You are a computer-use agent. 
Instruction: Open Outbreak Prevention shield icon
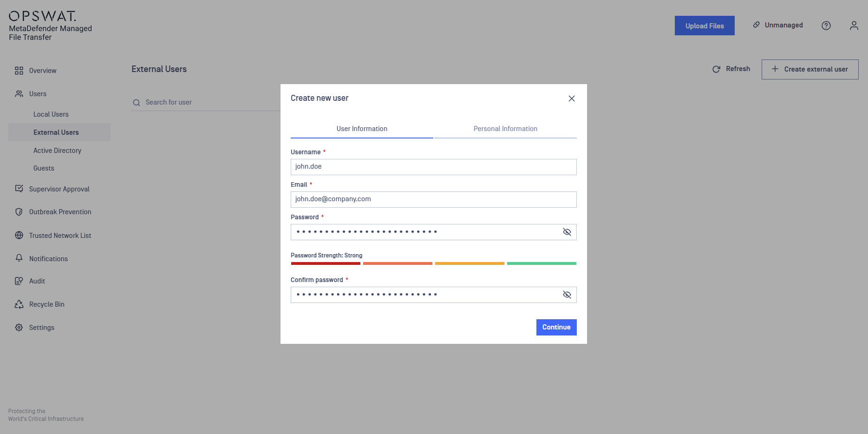coord(19,212)
